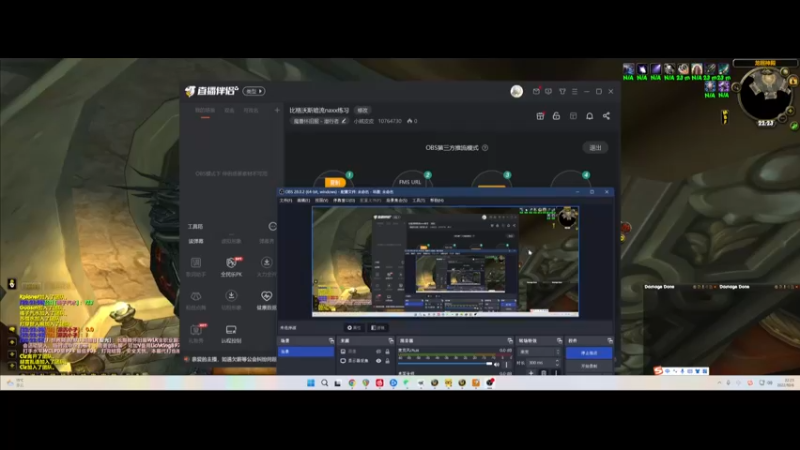This screenshot has width=800, height=450.
Task: Click the Windows Start button
Action: [311, 383]
